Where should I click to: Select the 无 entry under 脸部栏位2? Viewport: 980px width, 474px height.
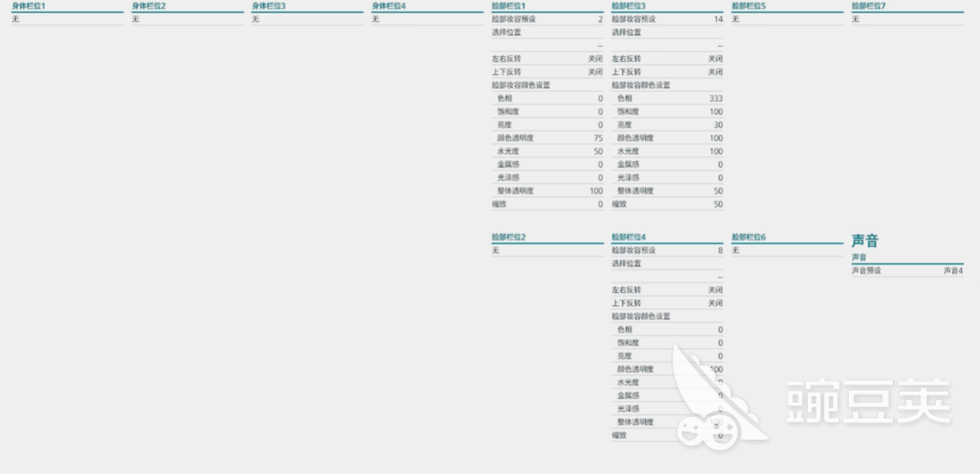[495, 251]
